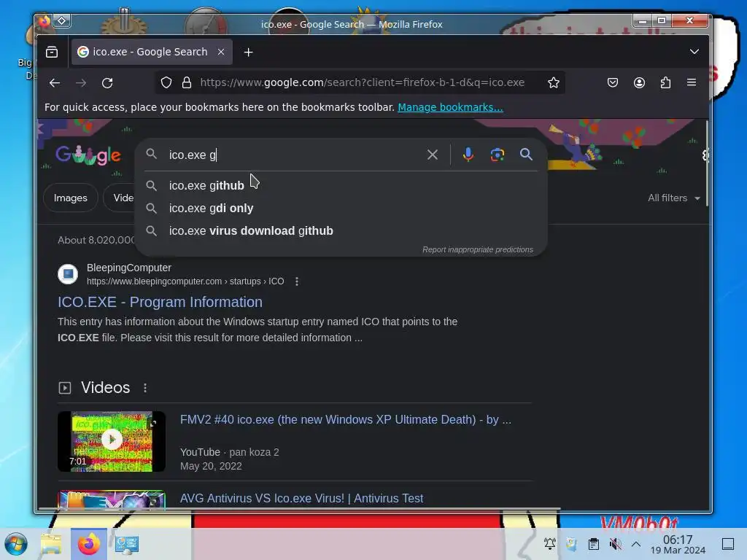Open a new tab with plus button
747x560 pixels.
(248, 52)
